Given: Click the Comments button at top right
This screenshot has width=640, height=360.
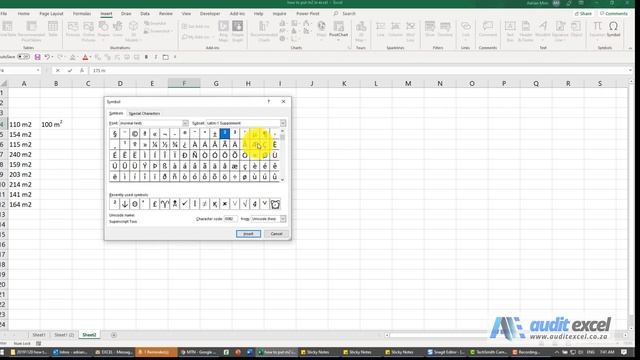Looking at the screenshot, I should [613, 13].
